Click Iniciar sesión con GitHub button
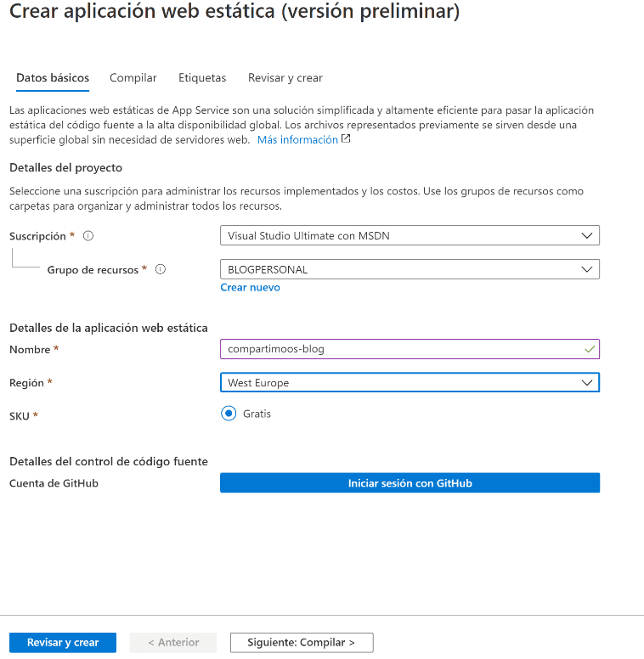 click(x=410, y=483)
